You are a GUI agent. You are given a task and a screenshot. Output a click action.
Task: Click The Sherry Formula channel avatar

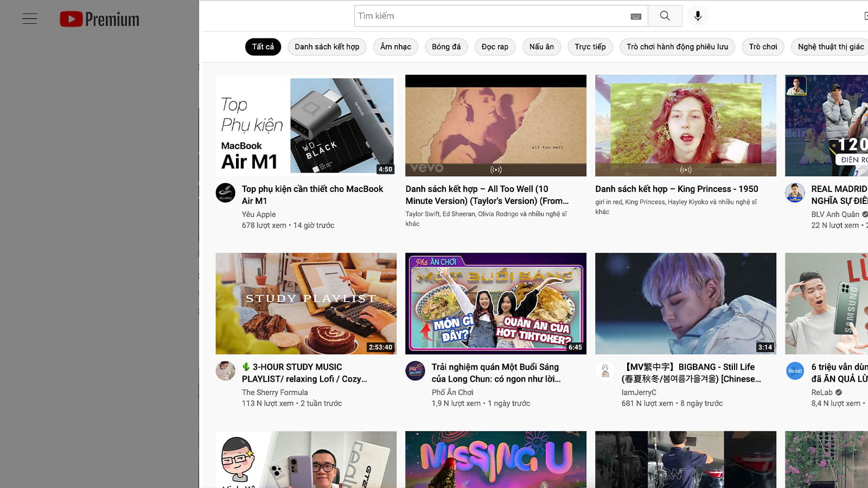click(x=226, y=371)
